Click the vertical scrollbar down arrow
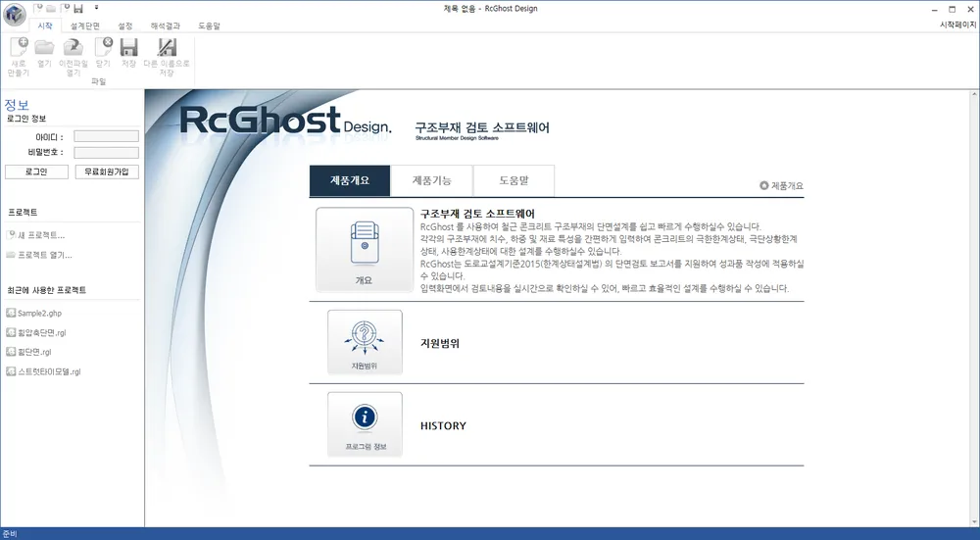 click(x=974, y=522)
